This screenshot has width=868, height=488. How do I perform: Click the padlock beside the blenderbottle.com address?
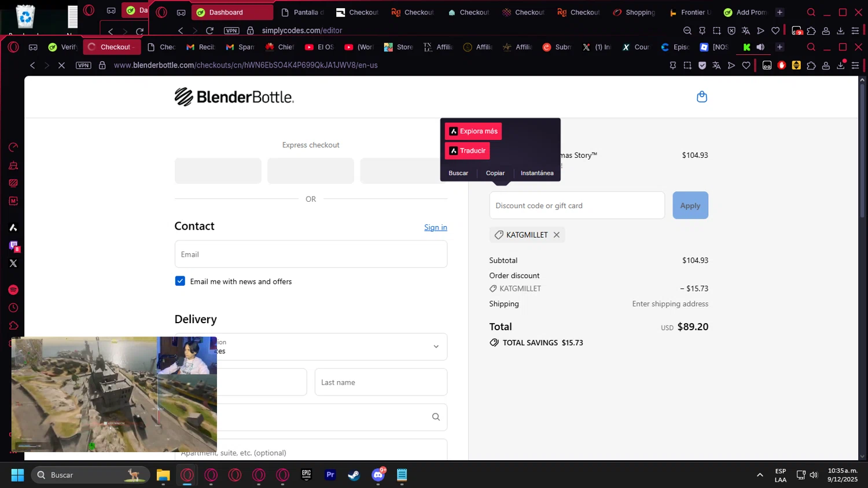coord(102,65)
